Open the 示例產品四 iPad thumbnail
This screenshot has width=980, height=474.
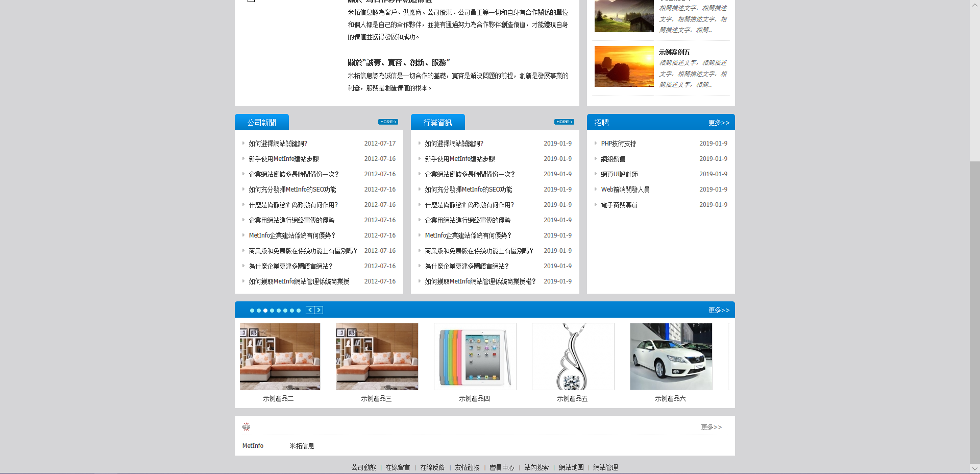(475, 357)
